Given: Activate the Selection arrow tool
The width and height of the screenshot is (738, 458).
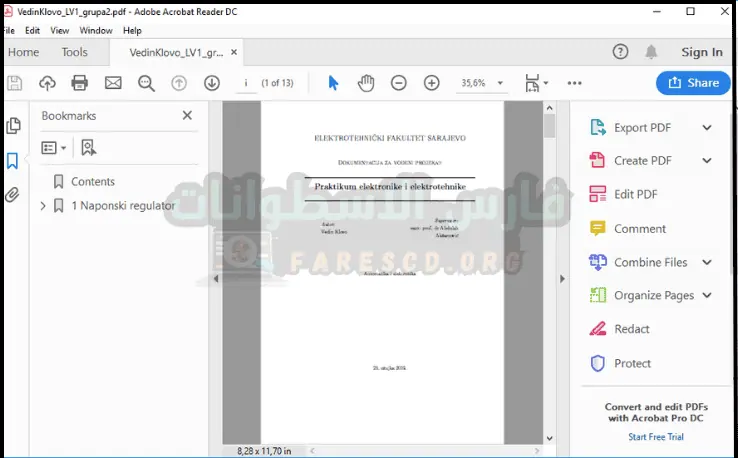Looking at the screenshot, I should (x=333, y=83).
